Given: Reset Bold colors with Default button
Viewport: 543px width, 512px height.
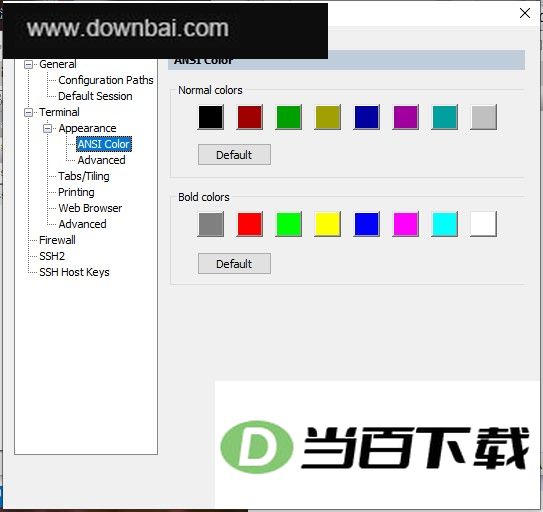Looking at the screenshot, I should pyautogui.click(x=234, y=264).
